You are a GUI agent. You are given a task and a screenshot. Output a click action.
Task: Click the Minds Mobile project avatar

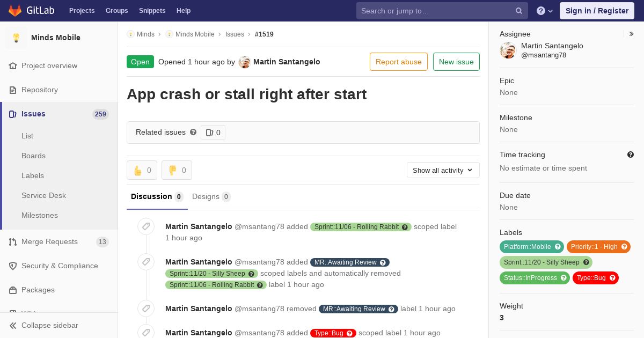click(x=16, y=38)
